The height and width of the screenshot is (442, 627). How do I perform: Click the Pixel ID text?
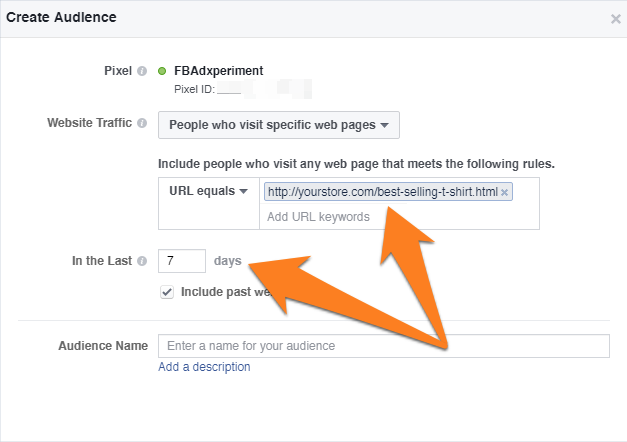pyautogui.click(x=194, y=89)
